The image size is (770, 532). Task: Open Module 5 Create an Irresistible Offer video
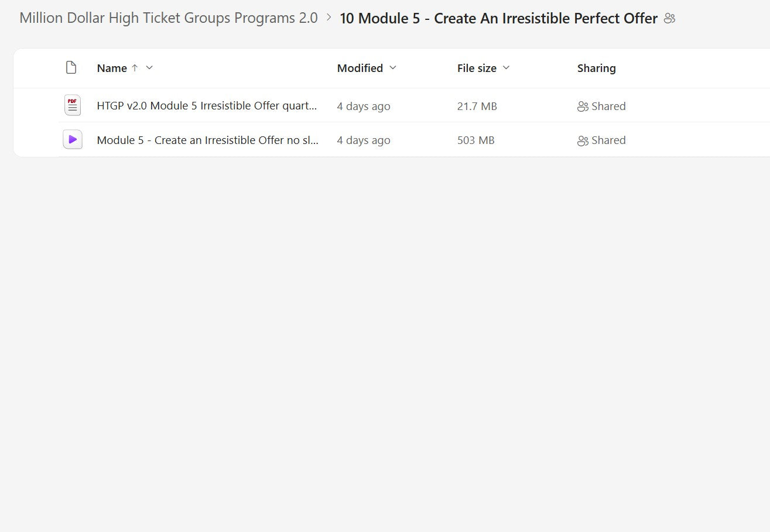207,140
